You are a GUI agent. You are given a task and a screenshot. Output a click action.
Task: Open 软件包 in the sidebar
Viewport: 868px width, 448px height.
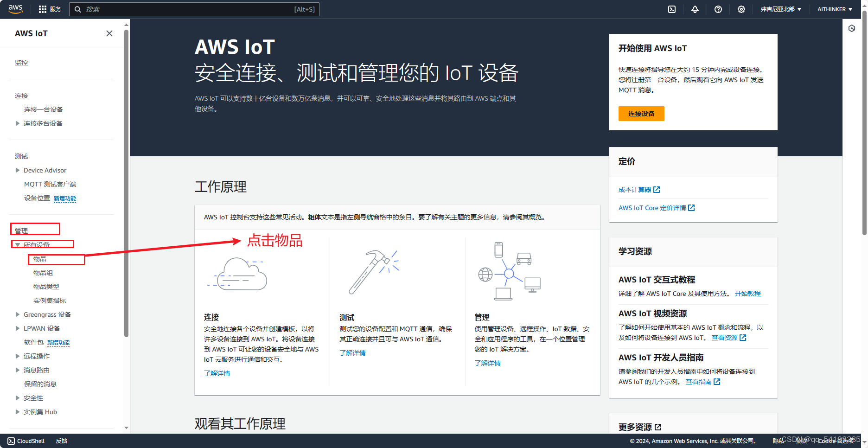(34, 342)
